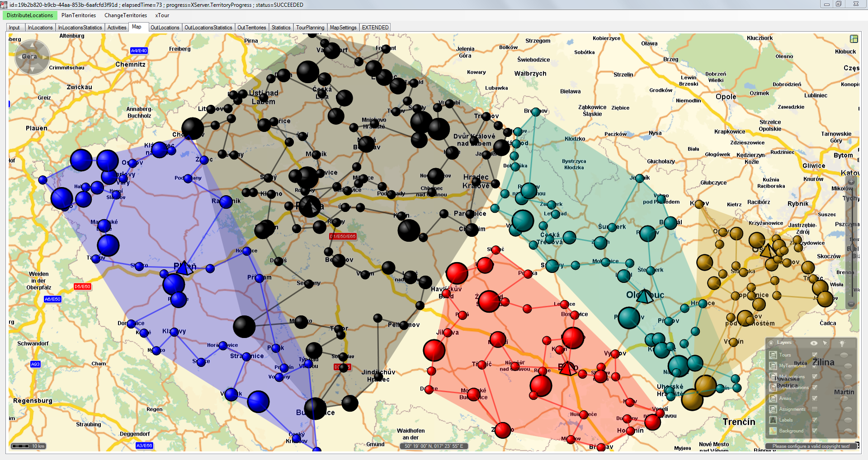The height and width of the screenshot is (460, 868).
Task: Click the lightbulb icon in Layers panel
Action: pyautogui.click(x=842, y=343)
